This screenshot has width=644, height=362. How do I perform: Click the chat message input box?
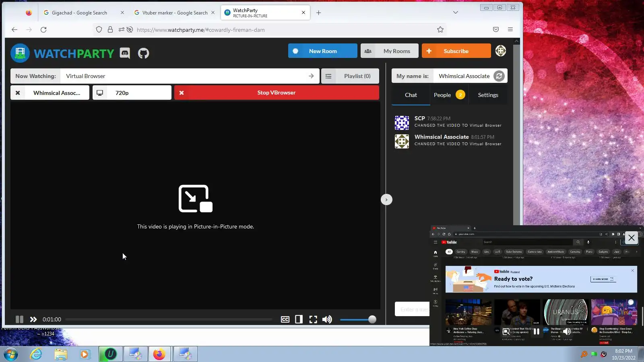(412, 309)
